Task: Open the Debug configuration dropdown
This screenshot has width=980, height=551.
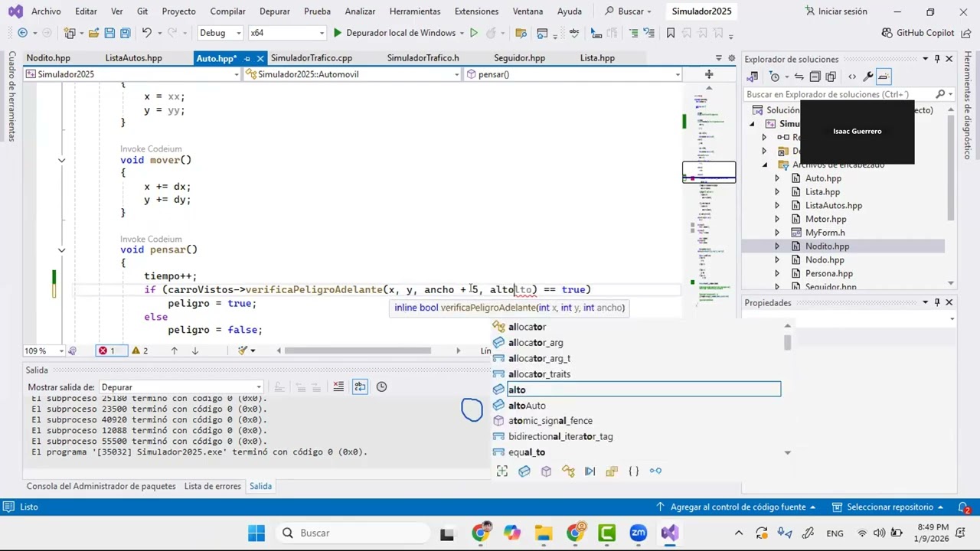Action: 220,33
